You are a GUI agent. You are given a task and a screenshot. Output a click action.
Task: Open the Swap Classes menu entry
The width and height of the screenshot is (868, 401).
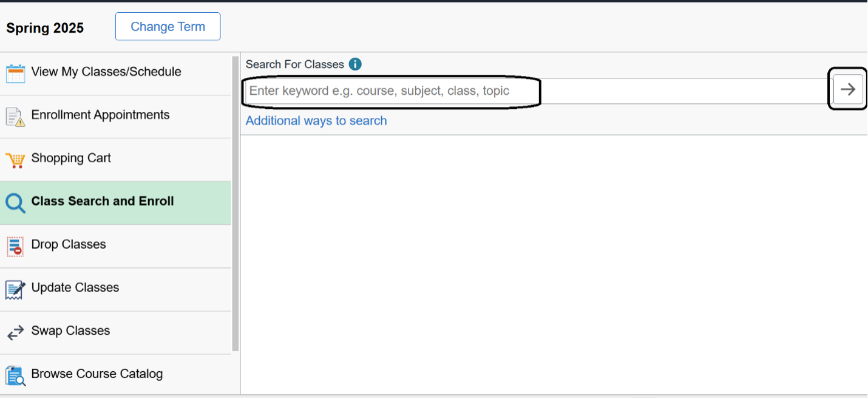pyautogui.click(x=70, y=331)
